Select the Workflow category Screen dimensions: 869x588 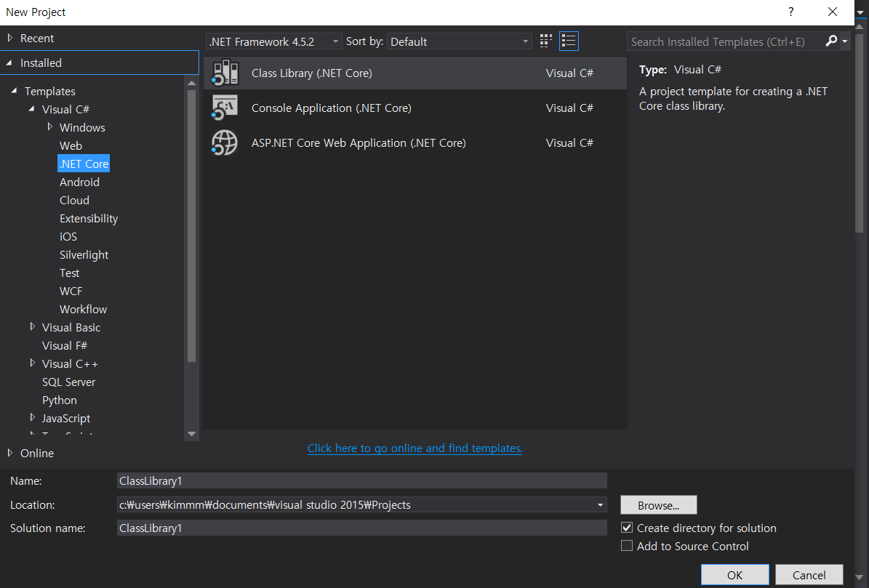[83, 310]
